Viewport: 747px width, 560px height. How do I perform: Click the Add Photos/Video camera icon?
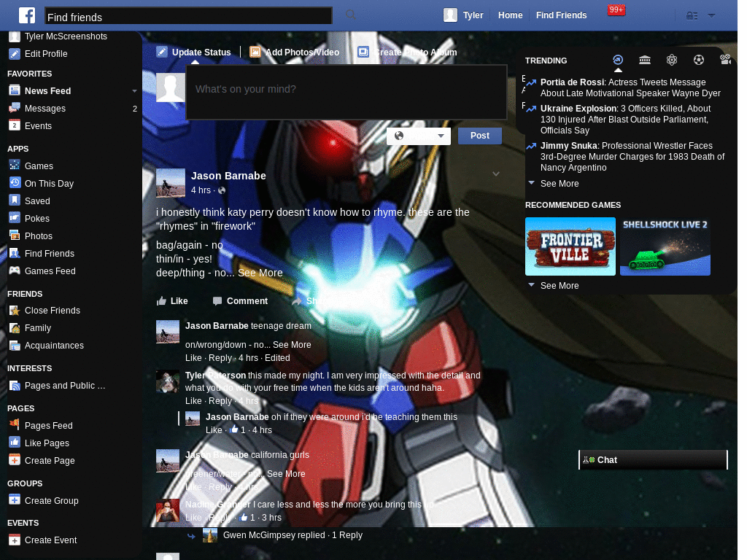pos(255,52)
